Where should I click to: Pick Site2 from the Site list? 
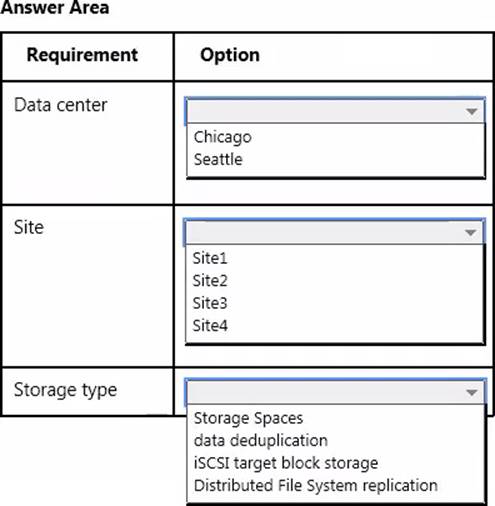tap(210, 281)
